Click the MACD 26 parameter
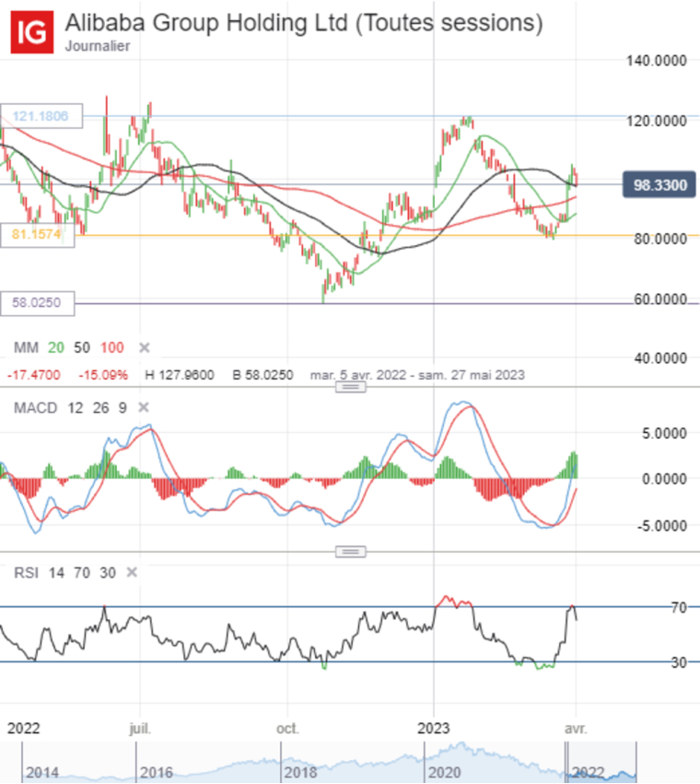This screenshot has width=700, height=784. click(x=100, y=408)
